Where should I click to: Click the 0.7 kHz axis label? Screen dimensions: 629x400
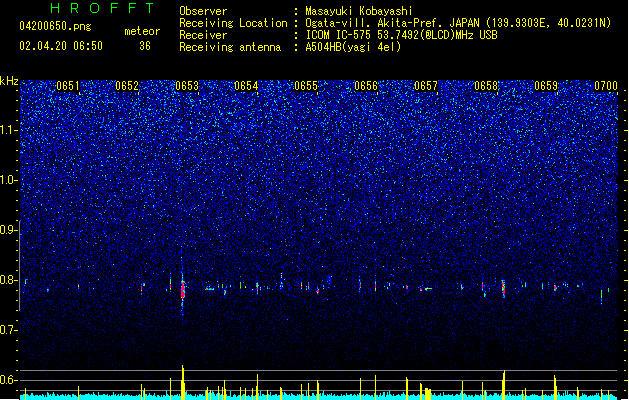tap(9, 330)
